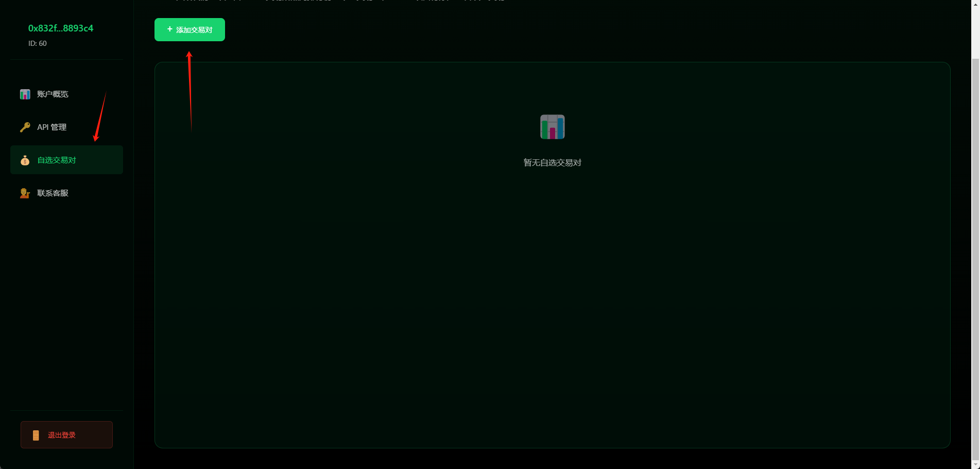Click the vertical scrollbar thumb on right edge

pos(975,258)
